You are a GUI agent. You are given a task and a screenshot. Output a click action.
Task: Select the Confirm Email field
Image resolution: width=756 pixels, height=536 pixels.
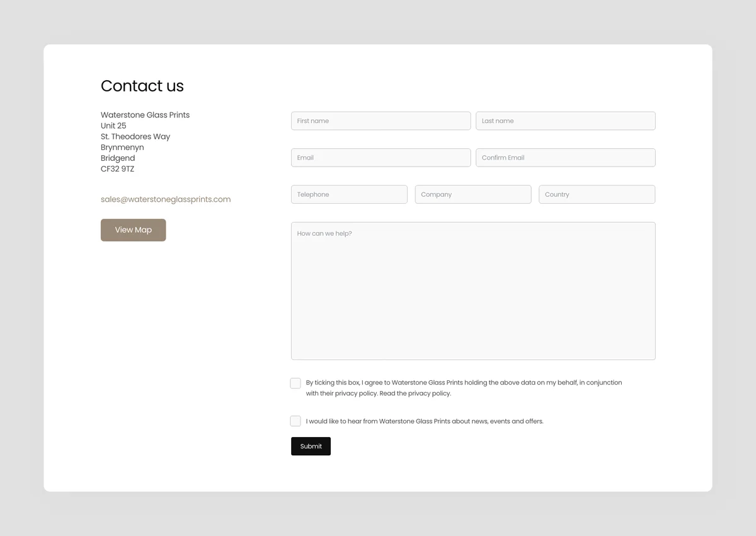565,158
